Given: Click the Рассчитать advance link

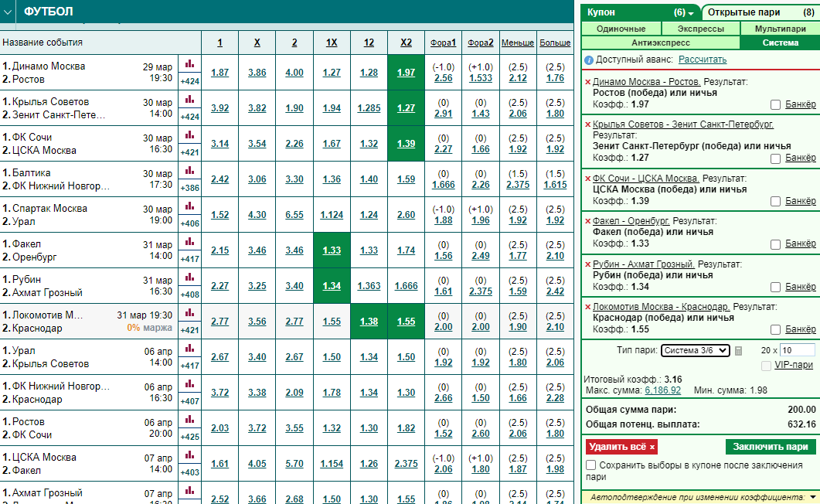Looking at the screenshot, I should click(703, 60).
